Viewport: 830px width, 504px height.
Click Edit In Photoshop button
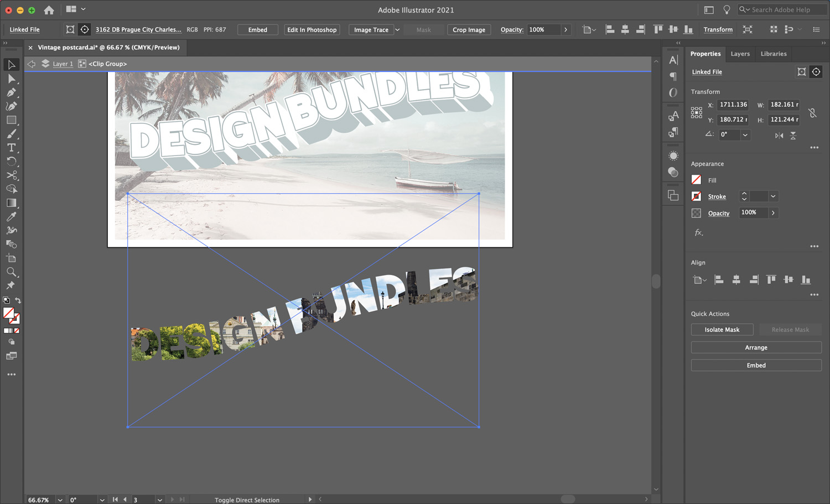[x=312, y=30]
